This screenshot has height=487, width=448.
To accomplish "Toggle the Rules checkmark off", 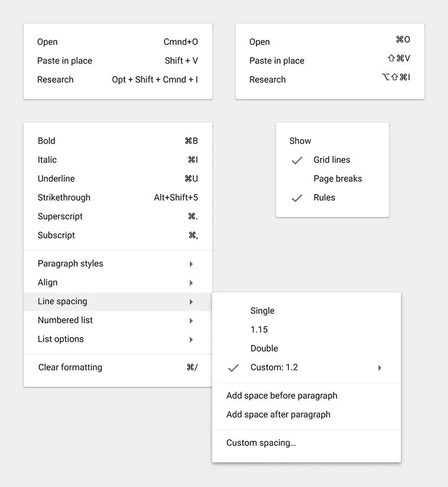I will coord(297,198).
